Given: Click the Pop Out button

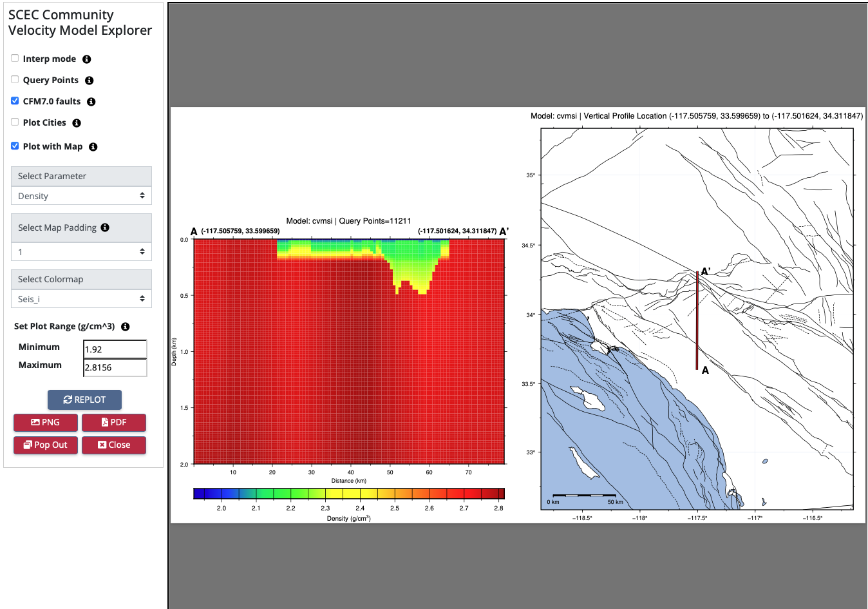Looking at the screenshot, I should point(46,445).
